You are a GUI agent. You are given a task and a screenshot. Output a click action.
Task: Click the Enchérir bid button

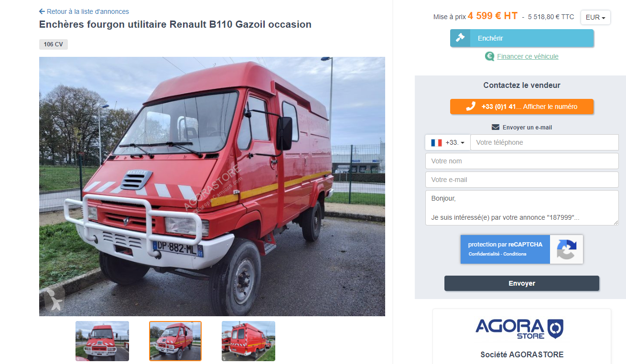pyautogui.click(x=522, y=38)
